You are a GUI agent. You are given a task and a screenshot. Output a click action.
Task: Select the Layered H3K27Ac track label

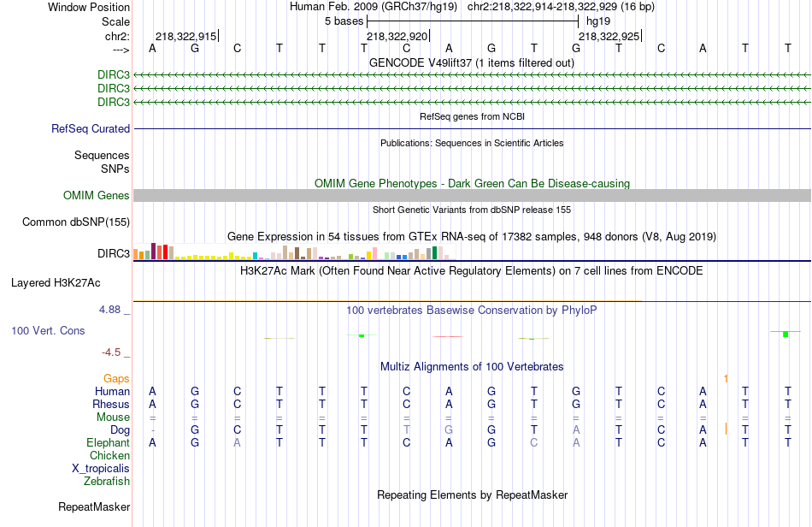56,283
